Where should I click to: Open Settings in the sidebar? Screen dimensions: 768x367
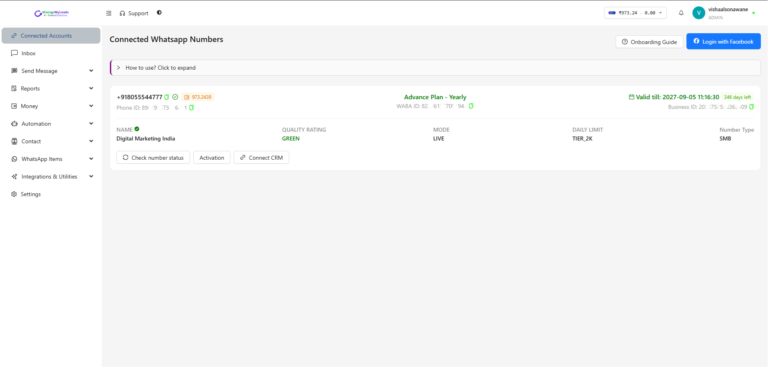[51, 195]
